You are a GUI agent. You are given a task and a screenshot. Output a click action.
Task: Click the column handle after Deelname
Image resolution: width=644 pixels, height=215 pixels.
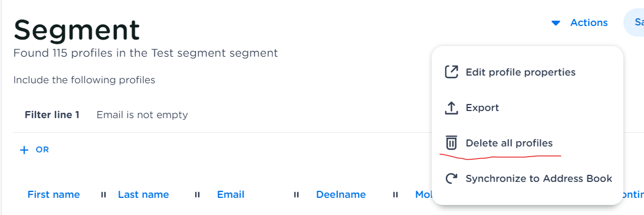395,195
